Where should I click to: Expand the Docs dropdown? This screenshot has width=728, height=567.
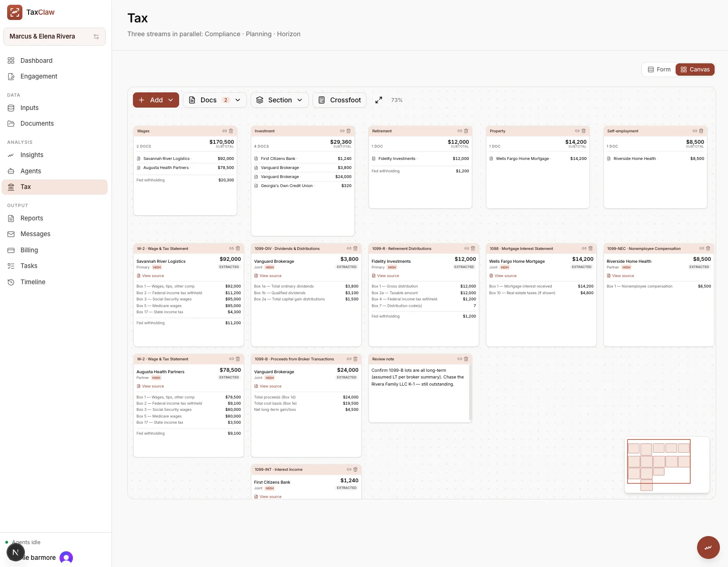pos(215,100)
